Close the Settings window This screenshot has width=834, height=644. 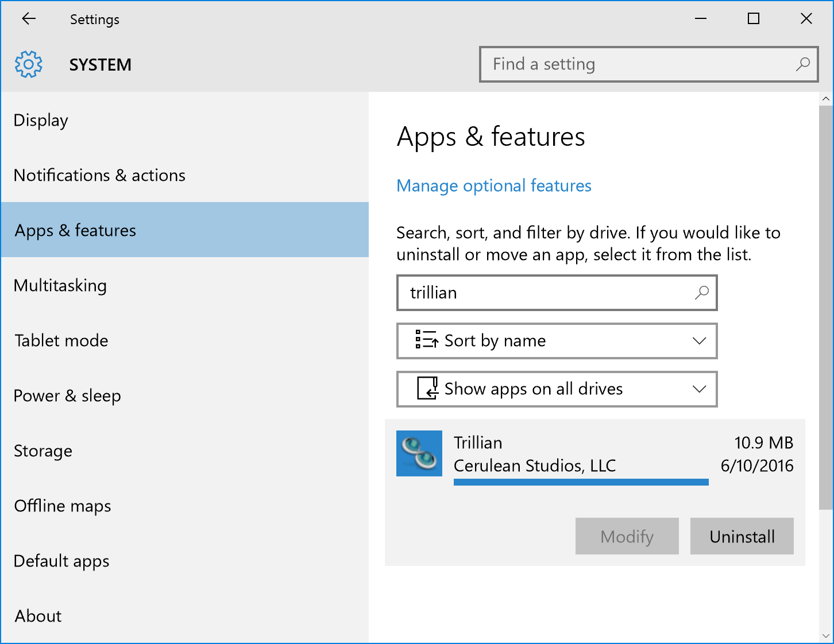[x=806, y=19]
